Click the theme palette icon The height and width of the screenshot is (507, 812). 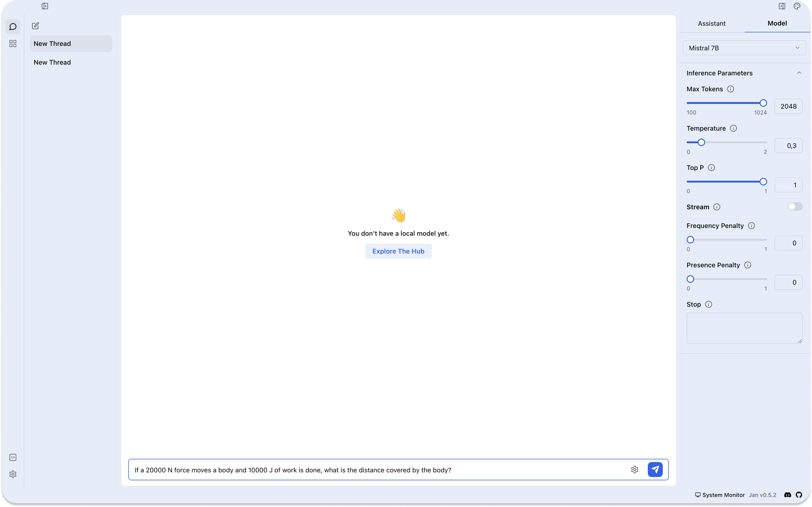797,6
